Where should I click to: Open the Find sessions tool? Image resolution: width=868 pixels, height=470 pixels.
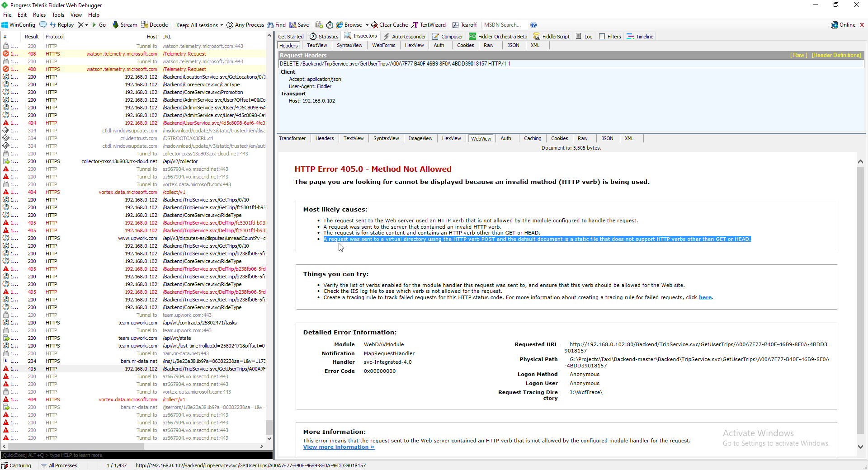tap(276, 25)
